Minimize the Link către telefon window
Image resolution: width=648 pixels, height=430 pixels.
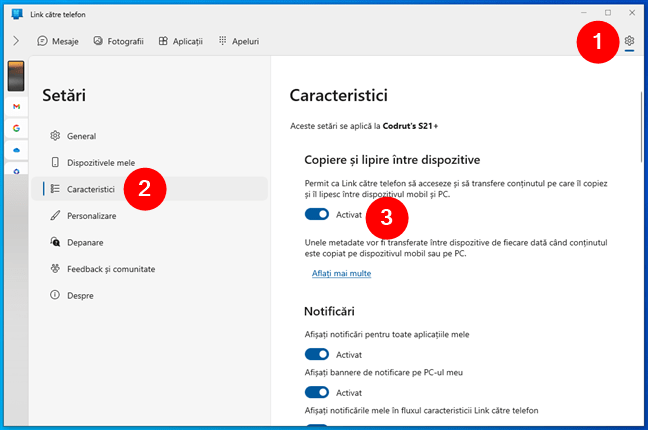pos(584,13)
